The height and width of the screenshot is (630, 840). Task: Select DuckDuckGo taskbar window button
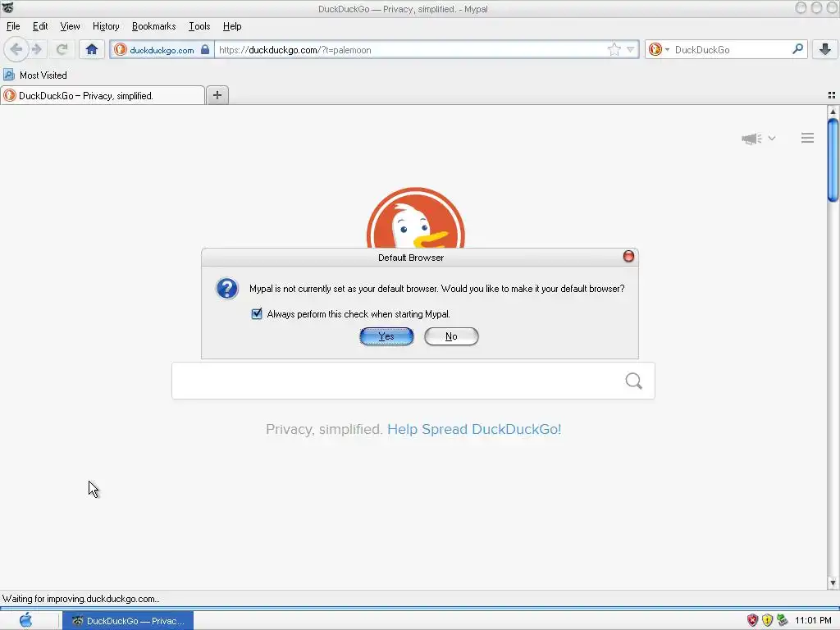pos(128,621)
